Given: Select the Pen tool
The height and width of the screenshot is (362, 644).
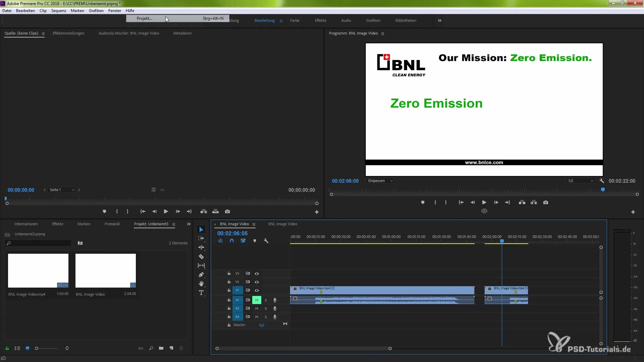Looking at the screenshot, I should tap(201, 275).
